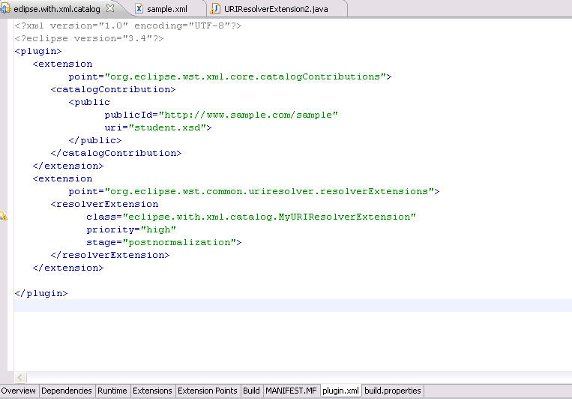
Task: Click the publicId http://www.sample.com/sample value
Action: (x=248, y=115)
